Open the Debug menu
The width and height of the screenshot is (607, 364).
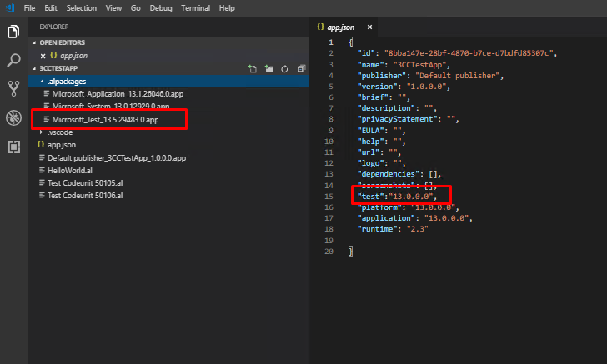coord(161,8)
